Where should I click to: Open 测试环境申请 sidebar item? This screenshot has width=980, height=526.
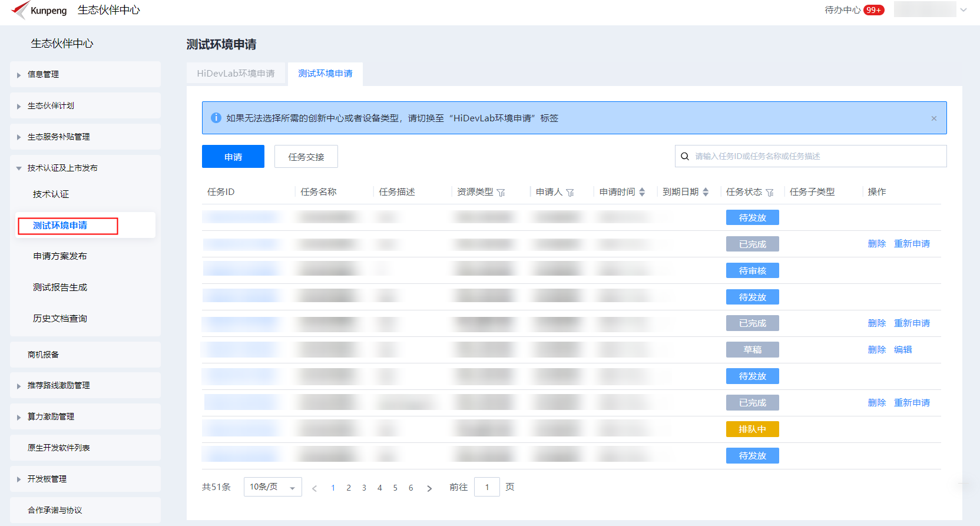pos(85,226)
